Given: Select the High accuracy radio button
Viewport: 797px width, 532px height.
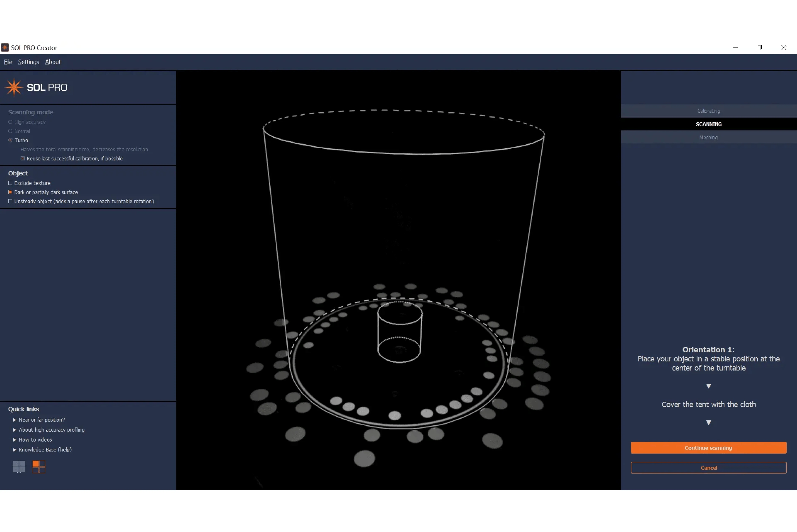Looking at the screenshot, I should 10,122.
